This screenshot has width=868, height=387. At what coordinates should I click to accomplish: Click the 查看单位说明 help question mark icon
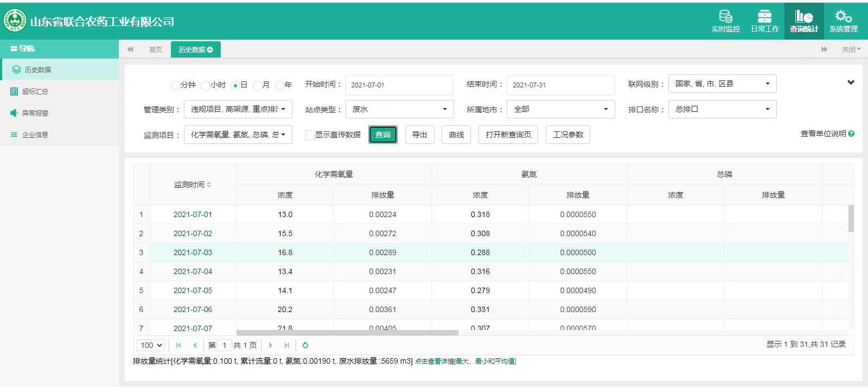[x=851, y=134]
